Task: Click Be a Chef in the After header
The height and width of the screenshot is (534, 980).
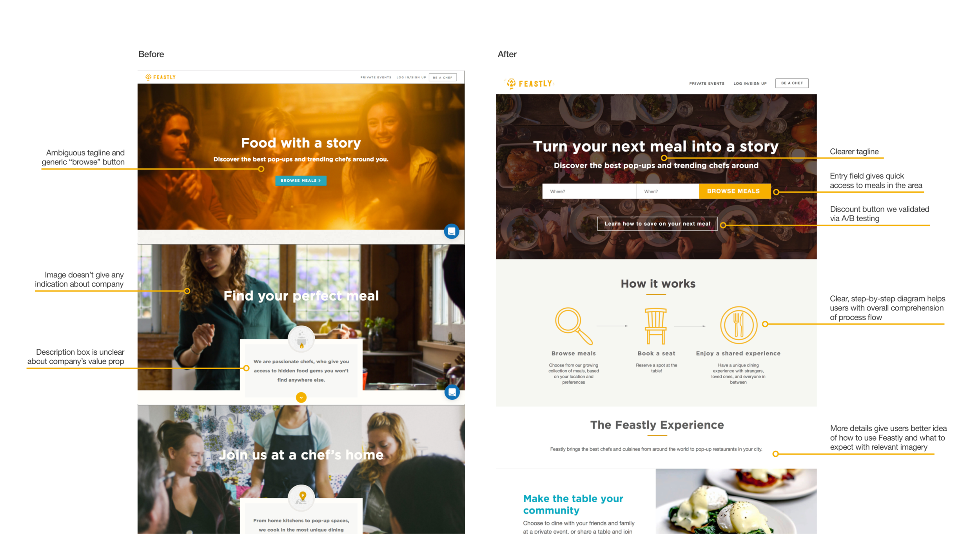Action: click(792, 83)
